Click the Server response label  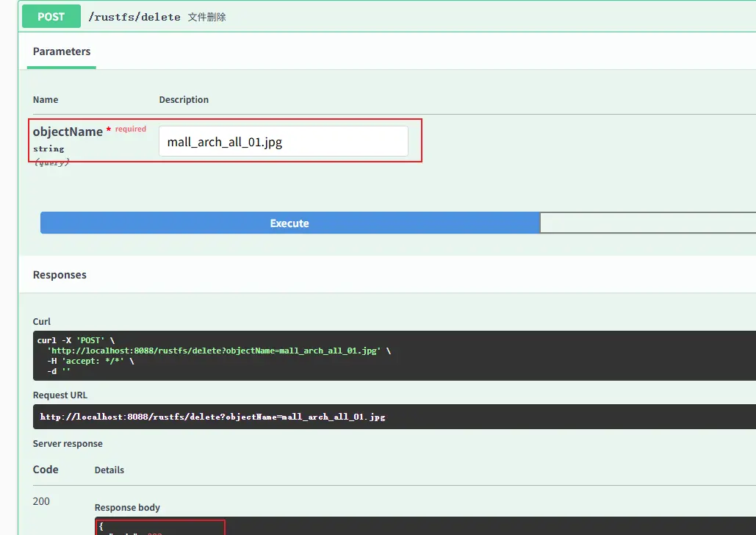(68, 444)
